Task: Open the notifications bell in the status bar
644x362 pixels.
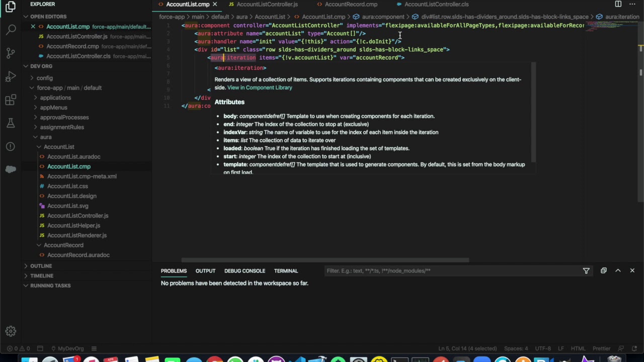Action: 635,348
